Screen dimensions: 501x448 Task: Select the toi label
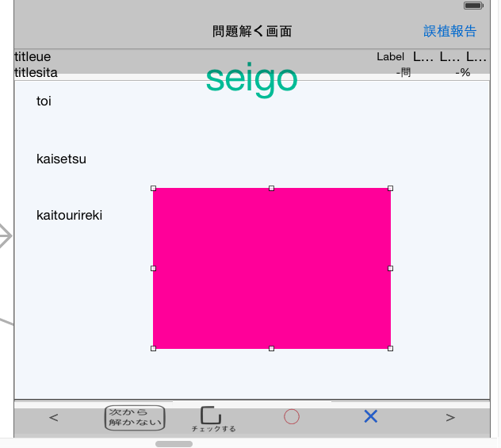click(x=44, y=101)
